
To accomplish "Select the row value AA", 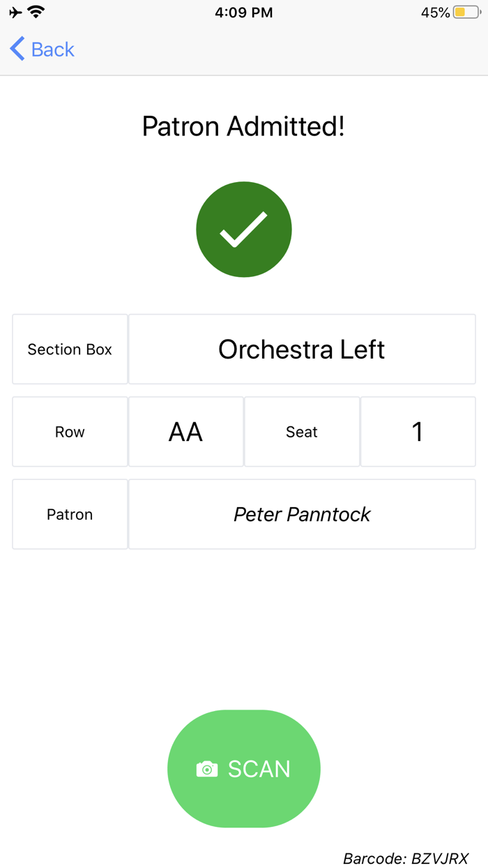I will coord(185,431).
